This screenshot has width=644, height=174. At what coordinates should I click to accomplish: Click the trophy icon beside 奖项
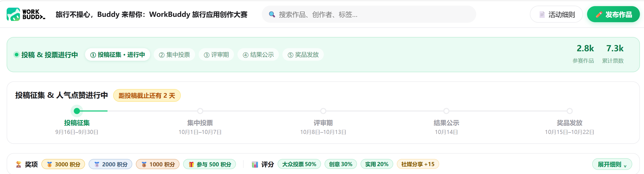[x=18, y=164]
